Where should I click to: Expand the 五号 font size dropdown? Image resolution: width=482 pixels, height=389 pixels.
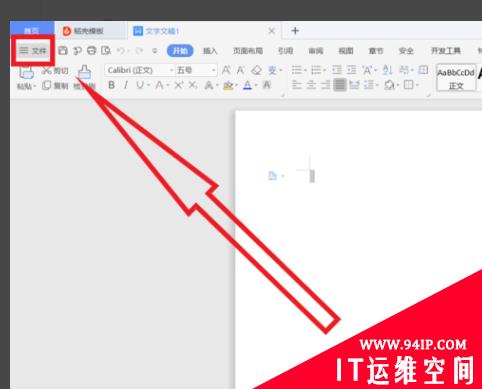(x=213, y=70)
